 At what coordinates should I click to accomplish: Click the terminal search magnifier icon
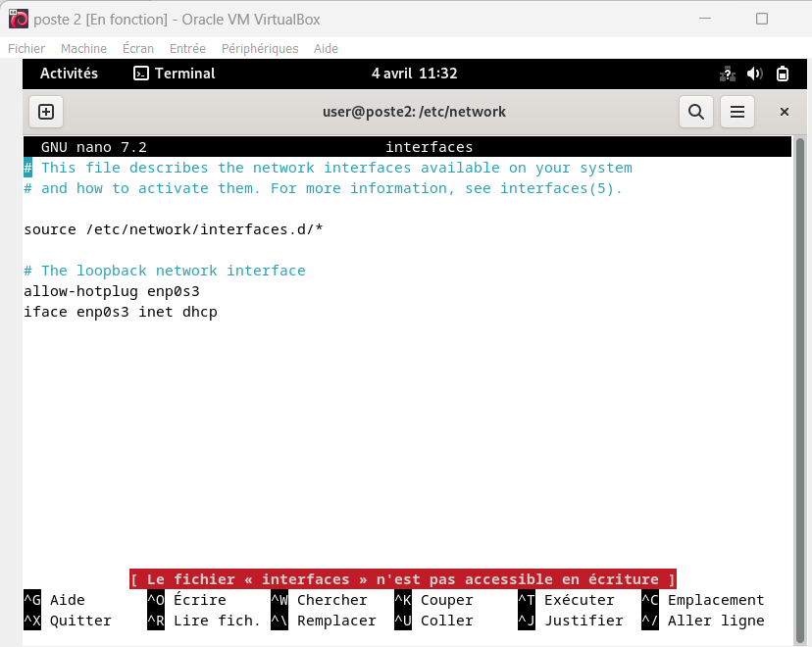(696, 112)
